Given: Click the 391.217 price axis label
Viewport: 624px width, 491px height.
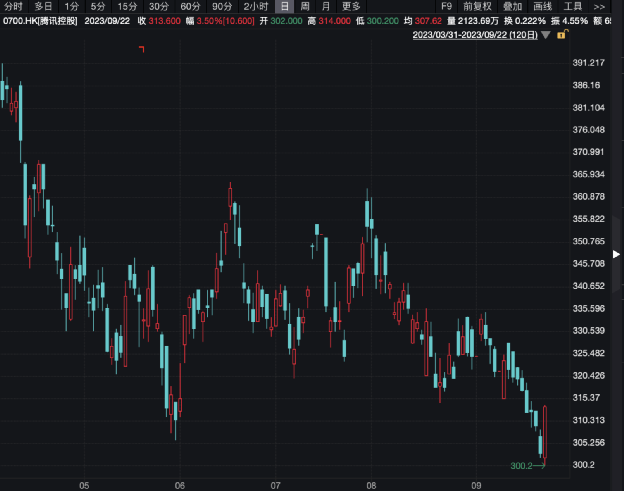Looking at the screenshot, I should tap(589, 63).
